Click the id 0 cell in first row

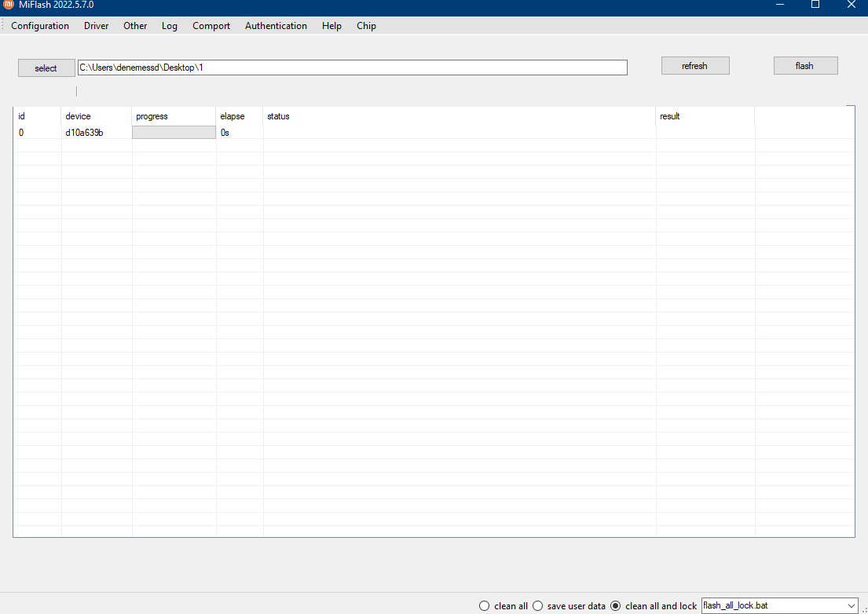click(21, 133)
